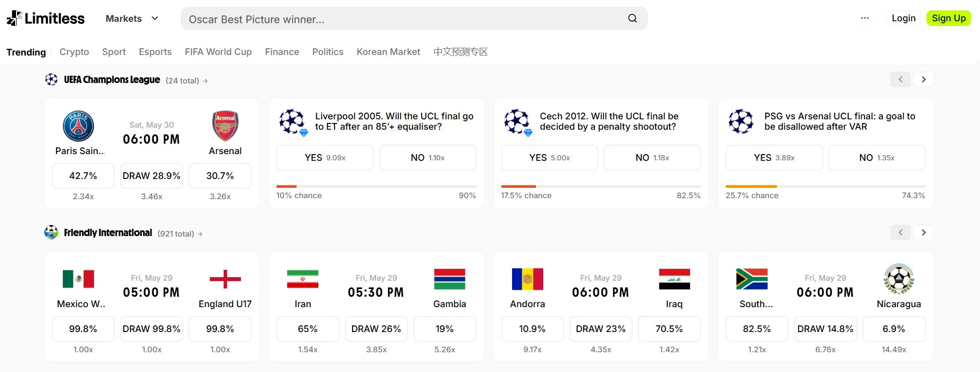This screenshot has height=372, width=980.
Task: Click the Gambia flag icon
Action: coord(450,279)
